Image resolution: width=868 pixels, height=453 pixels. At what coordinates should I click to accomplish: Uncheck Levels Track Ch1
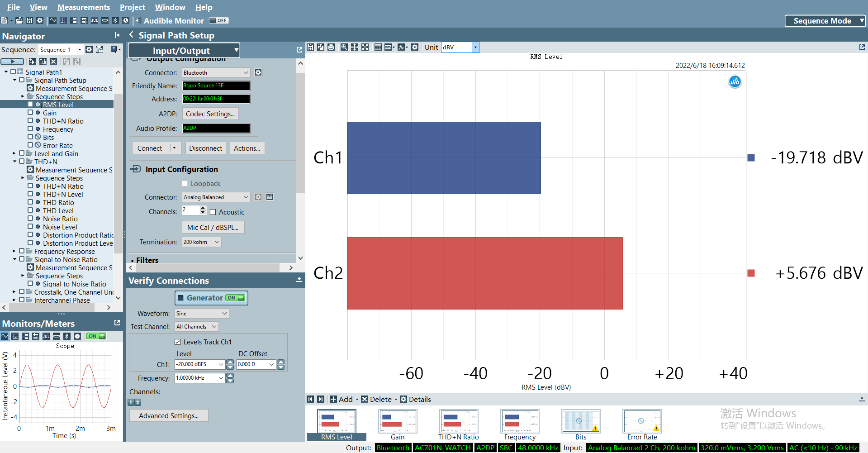[178, 342]
